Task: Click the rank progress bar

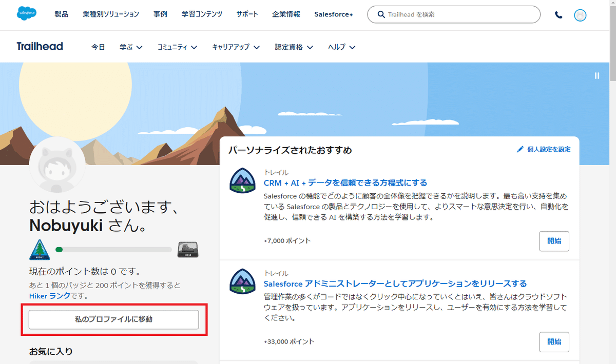Action: coord(113,250)
